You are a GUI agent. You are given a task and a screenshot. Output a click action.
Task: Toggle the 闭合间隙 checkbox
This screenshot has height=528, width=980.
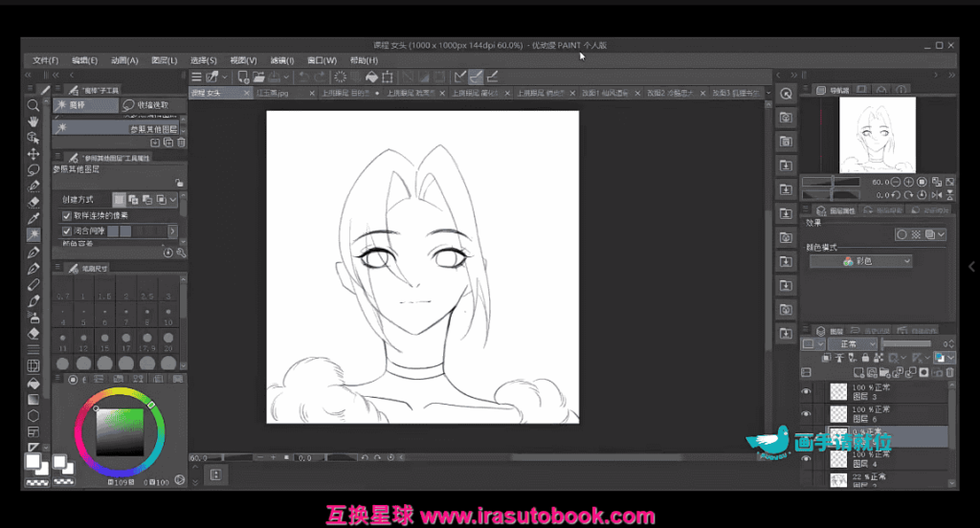click(x=67, y=231)
